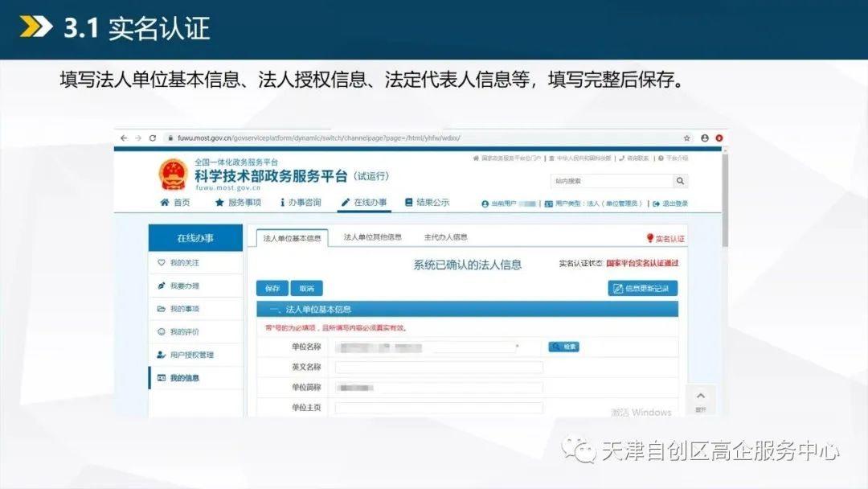
Task: Open 在线办事 menu item
Action: tap(364, 202)
